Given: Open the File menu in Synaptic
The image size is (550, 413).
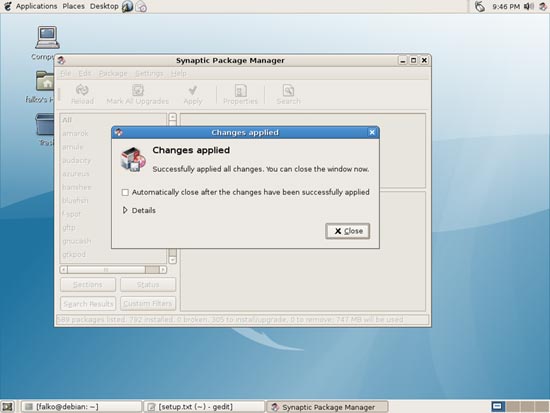Looking at the screenshot, I should pos(66,73).
